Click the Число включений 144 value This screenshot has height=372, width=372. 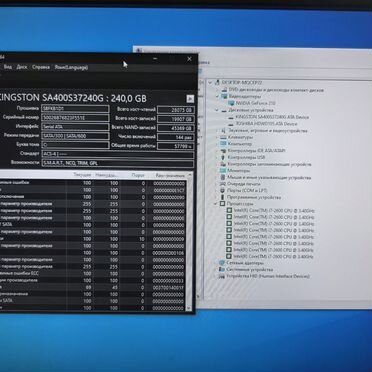[x=176, y=137]
